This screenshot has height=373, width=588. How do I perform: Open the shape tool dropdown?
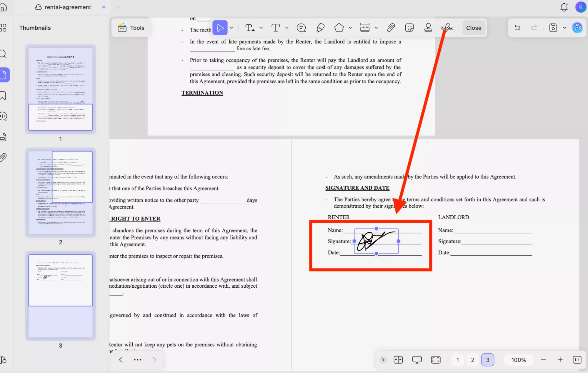click(x=350, y=28)
